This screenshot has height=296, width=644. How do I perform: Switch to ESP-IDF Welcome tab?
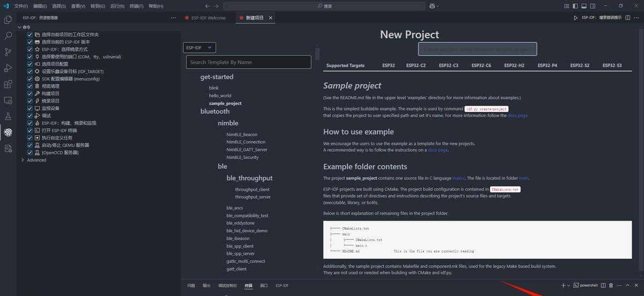click(x=208, y=18)
